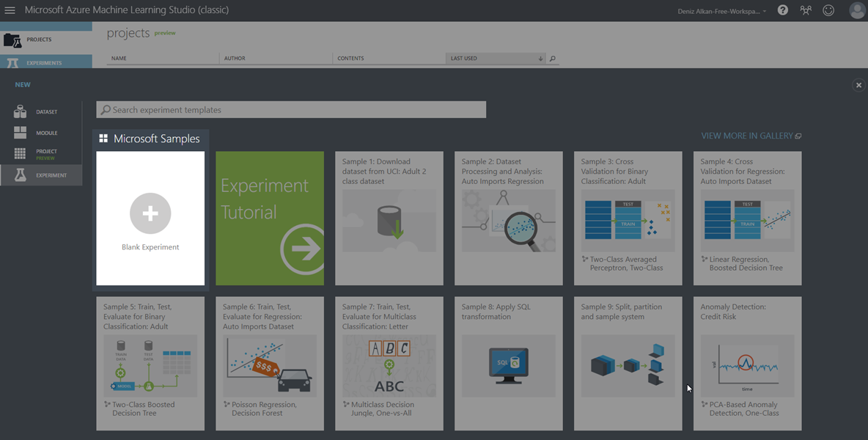Select Projects in the sidebar
Screen dimensions: 868x440
[46, 40]
